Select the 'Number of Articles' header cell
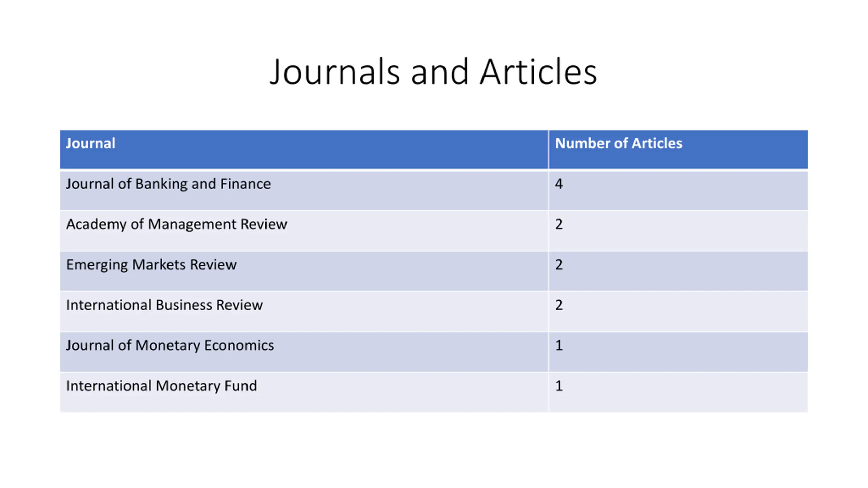The image size is (868, 488). coord(678,149)
